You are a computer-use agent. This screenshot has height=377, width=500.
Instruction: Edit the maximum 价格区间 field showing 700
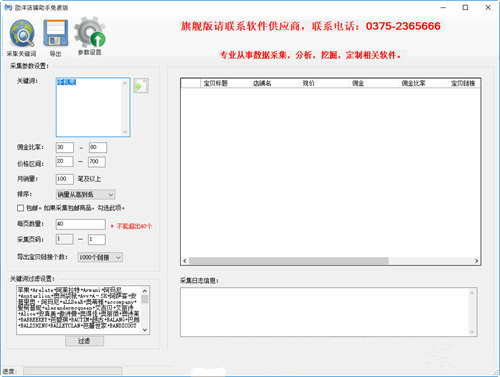(97, 162)
